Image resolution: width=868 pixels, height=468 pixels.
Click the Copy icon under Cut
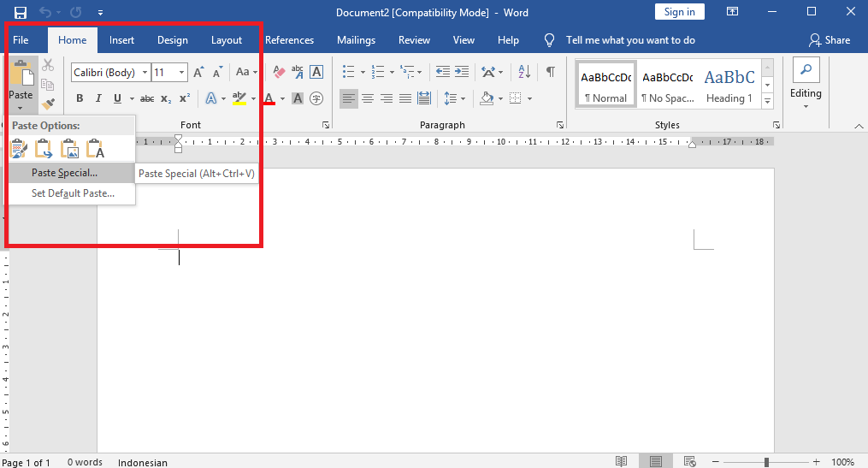pyautogui.click(x=48, y=84)
